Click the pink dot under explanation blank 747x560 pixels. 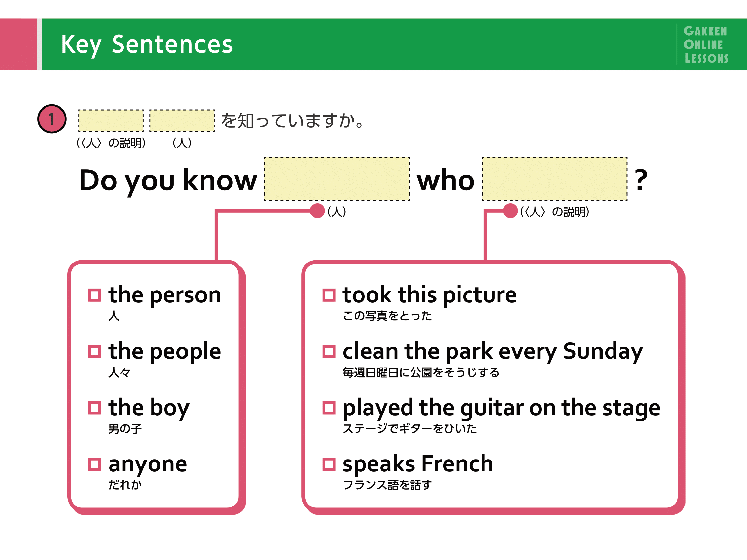511,211
